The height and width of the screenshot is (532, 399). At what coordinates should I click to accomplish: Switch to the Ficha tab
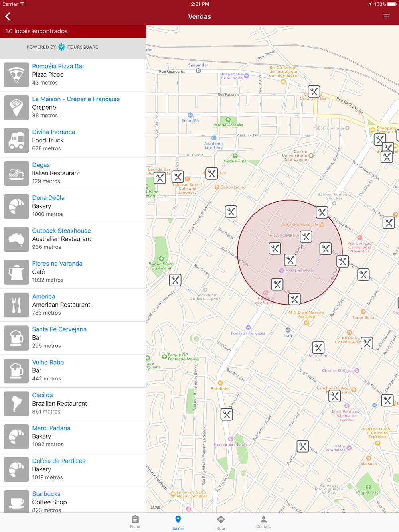point(135,522)
